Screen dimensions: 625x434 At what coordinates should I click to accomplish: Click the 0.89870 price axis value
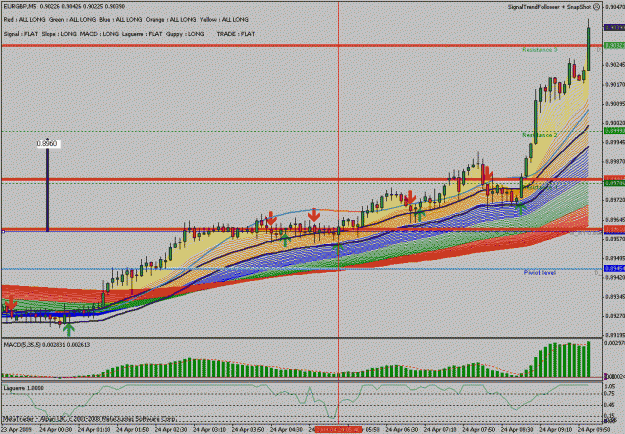[615, 161]
